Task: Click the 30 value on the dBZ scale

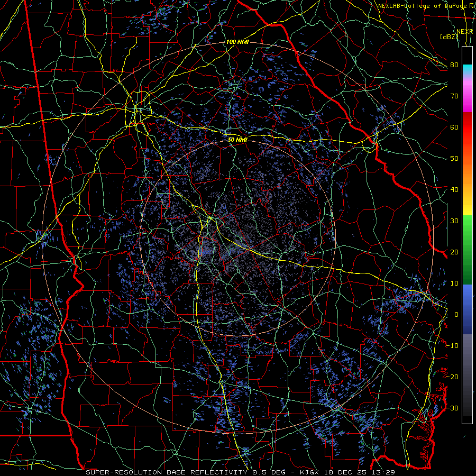Action: click(x=454, y=221)
